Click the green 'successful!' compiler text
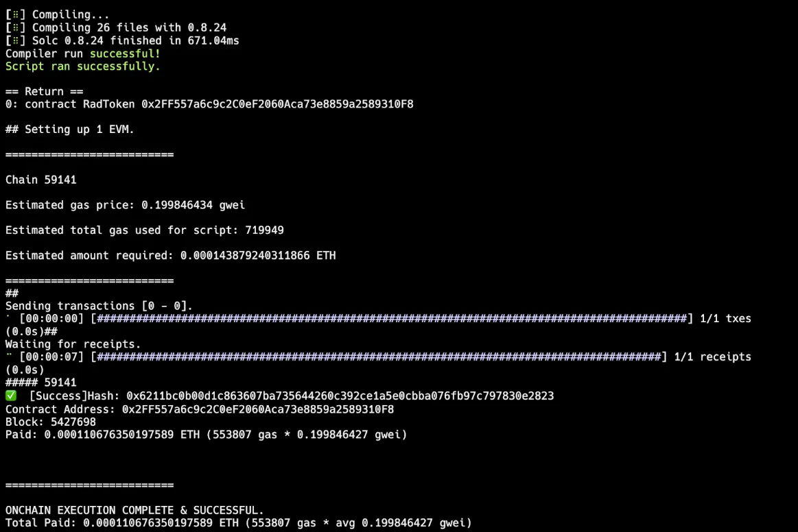 click(x=125, y=54)
